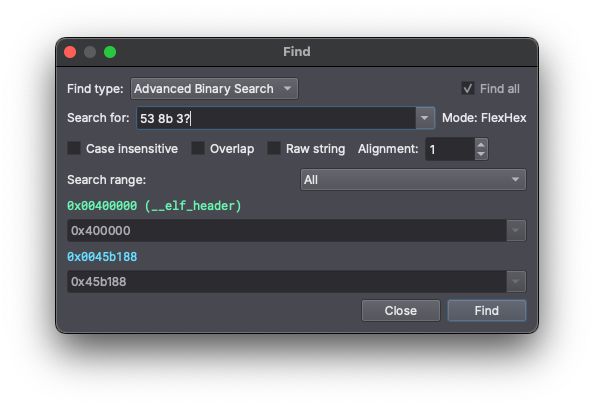Open the Search range All dropdown
The image size is (594, 407).
click(x=413, y=180)
